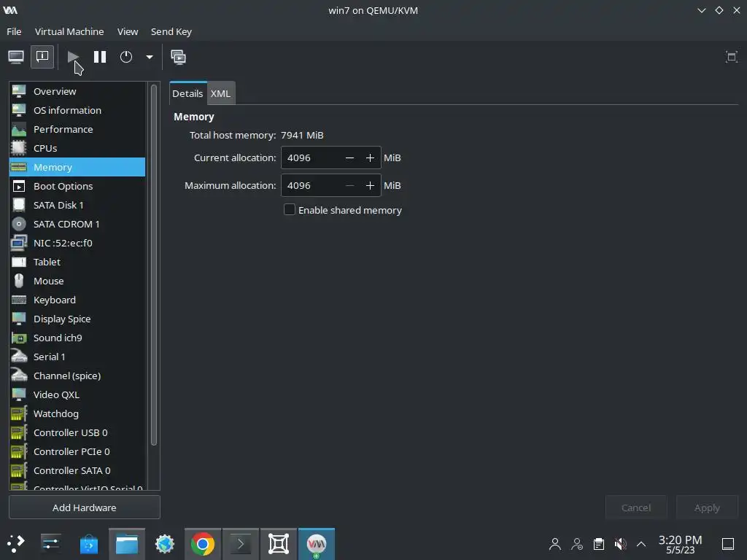Open the clock showing 3:20 PM

point(681,544)
